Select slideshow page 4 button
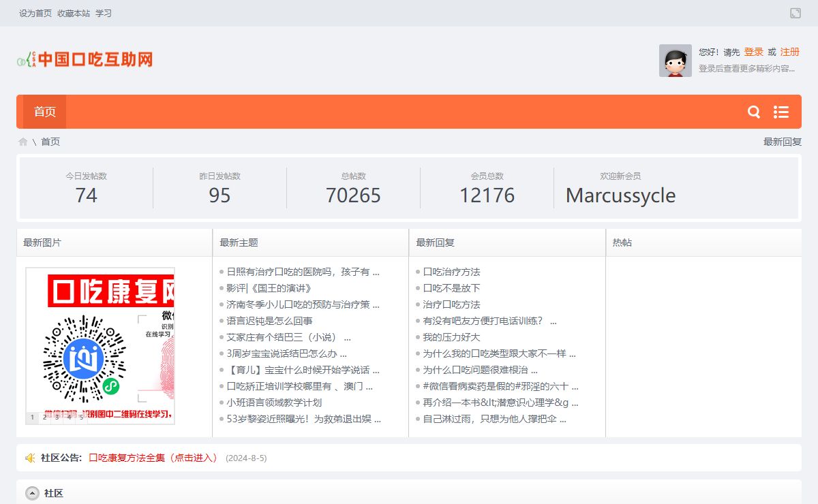The height and width of the screenshot is (504, 818). (x=69, y=417)
